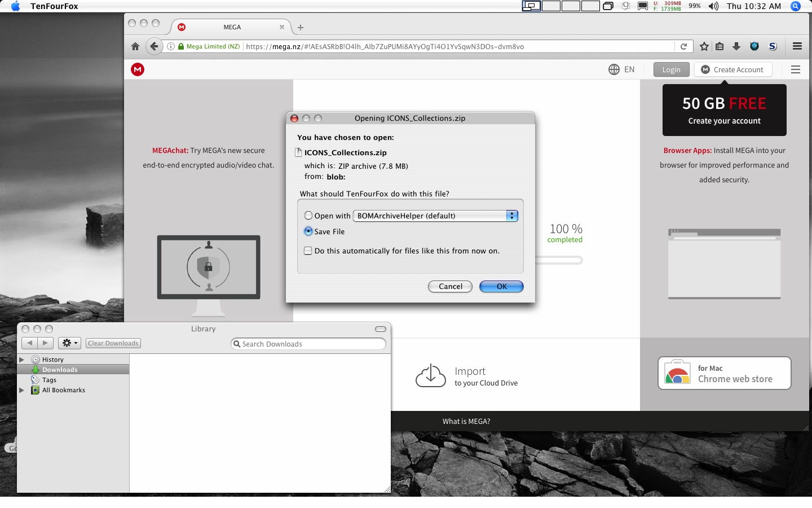
Task: Click the Create Account button
Action: 733,69
